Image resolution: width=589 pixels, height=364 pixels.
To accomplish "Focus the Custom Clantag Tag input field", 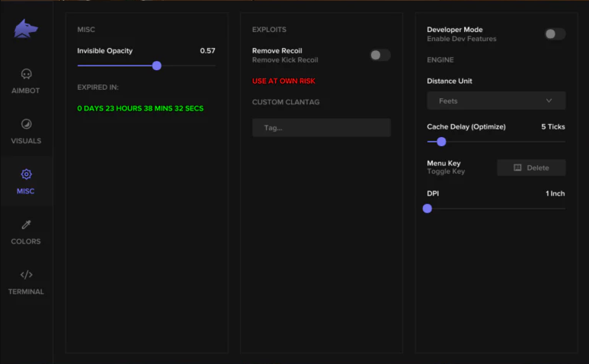I will coord(321,128).
